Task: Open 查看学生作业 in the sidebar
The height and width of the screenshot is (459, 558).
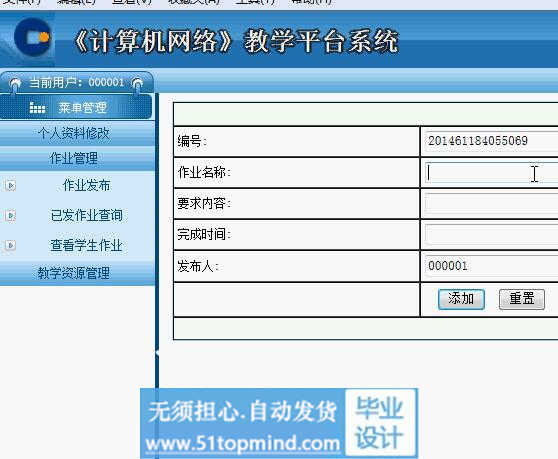Action: coord(86,245)
